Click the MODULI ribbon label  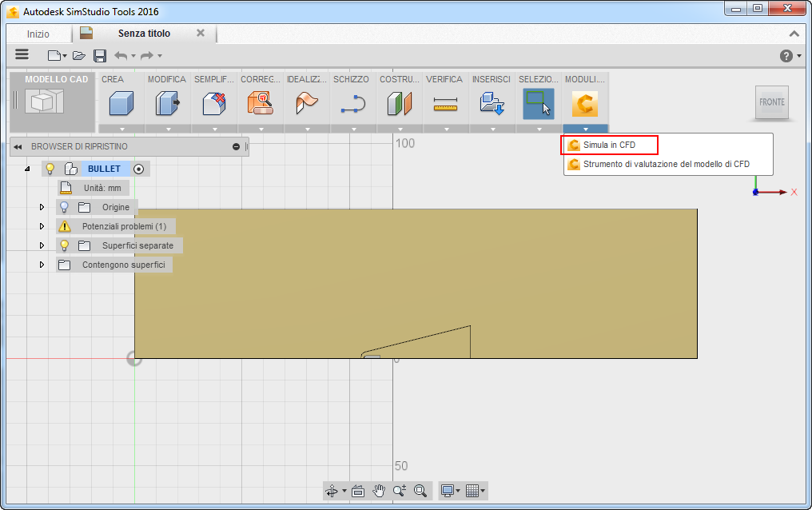pyautogui.click(x=585, y=79)
